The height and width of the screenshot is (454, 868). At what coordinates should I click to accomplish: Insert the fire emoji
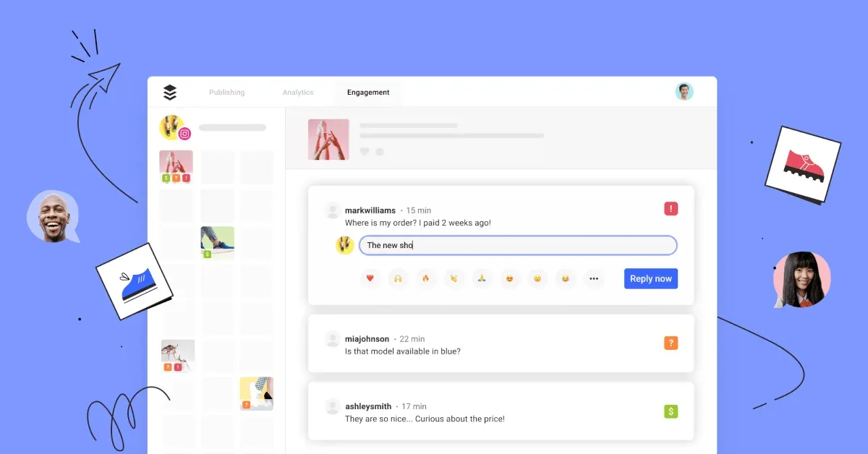pyautogui.click(x=426, y=278)
